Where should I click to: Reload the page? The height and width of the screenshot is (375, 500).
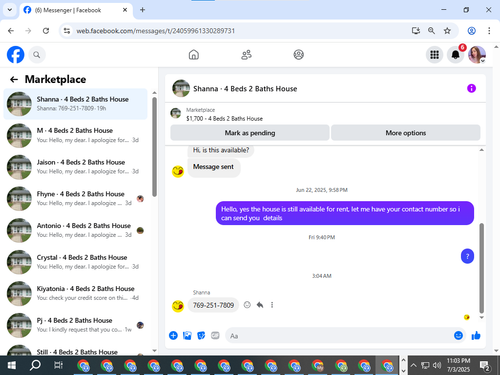[46, 31]
